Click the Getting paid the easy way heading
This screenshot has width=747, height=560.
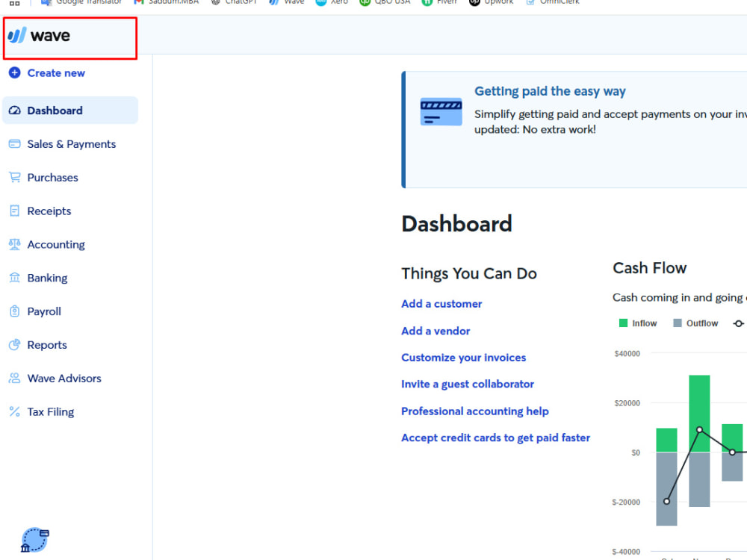point(550,91)
